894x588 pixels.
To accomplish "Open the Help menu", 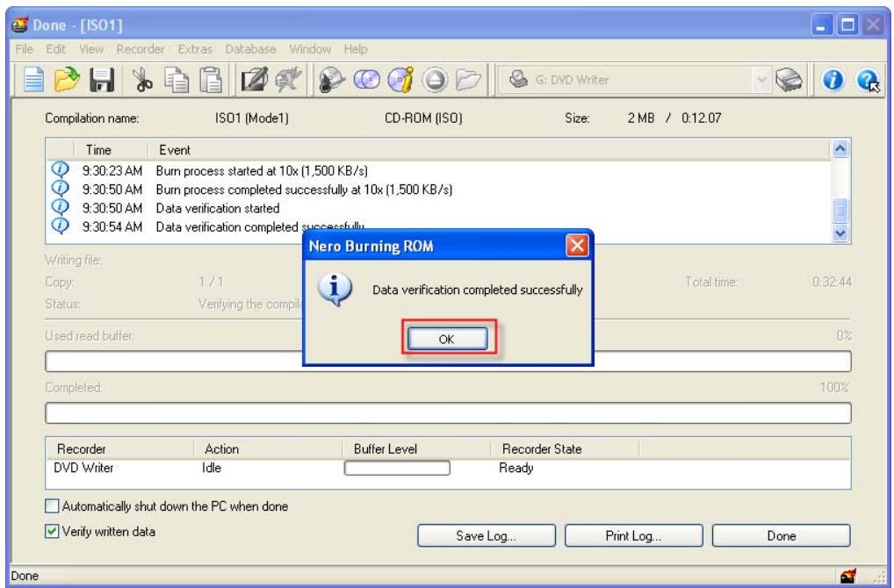I will pos(355,49).
